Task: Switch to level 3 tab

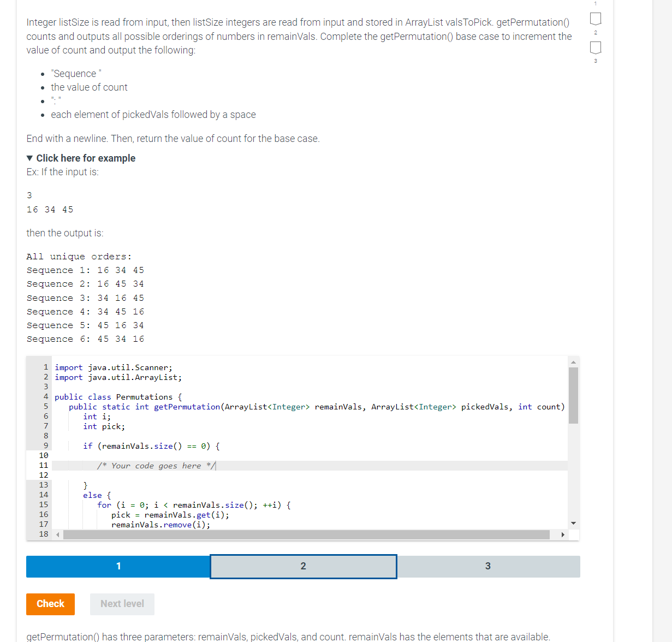Action: tap(488, 566)
